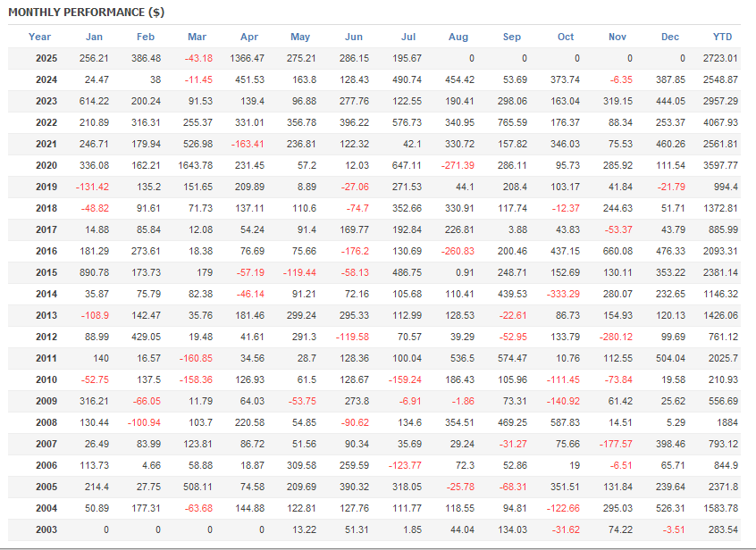Select the Jan column header
The height and width of the screenshot is (550, 756).
pos(94,37)
